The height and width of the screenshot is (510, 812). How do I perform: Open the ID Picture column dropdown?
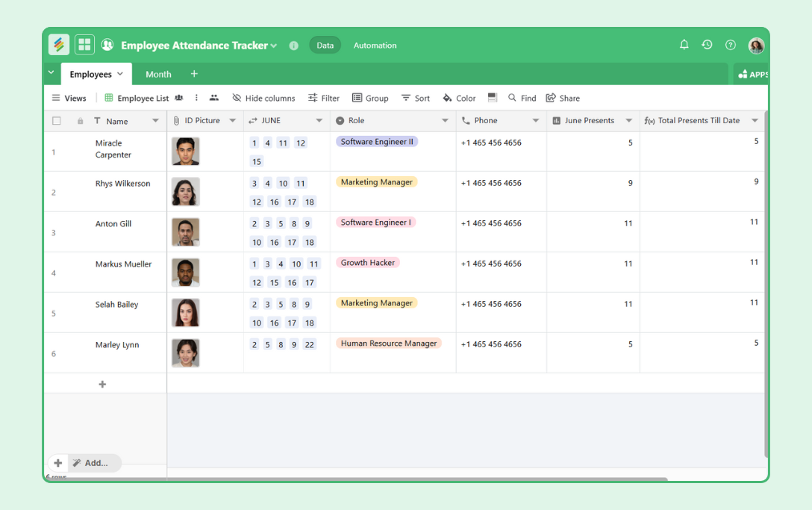(x=233, y=120)
